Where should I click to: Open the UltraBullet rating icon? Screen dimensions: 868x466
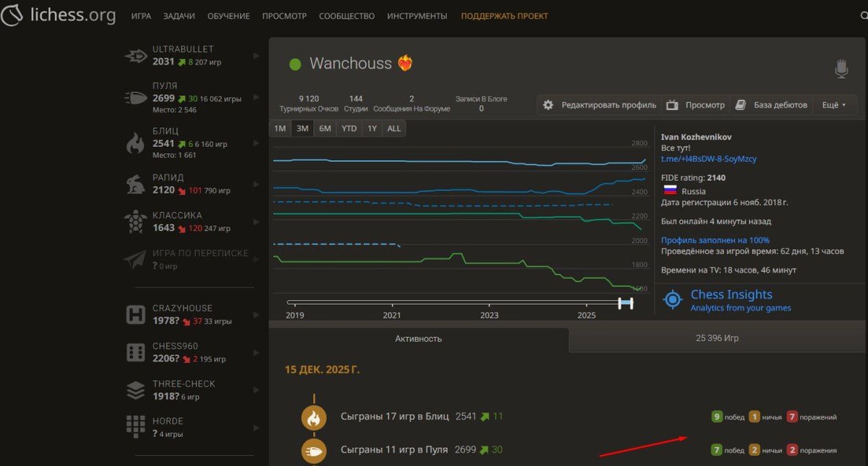pos(136,56)
